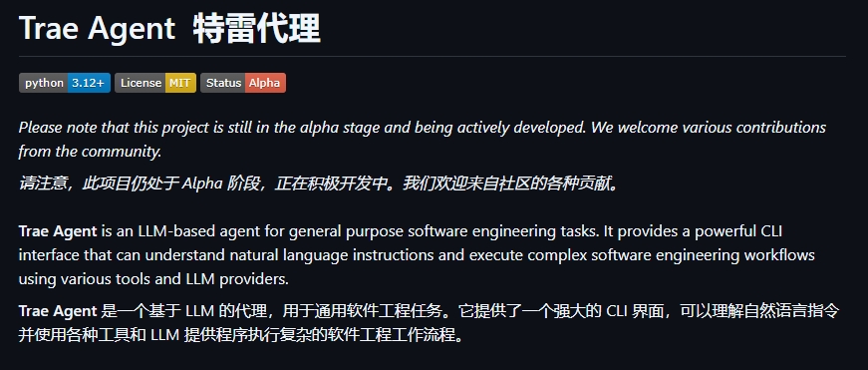Click the red "Alpha" status badge
This screenshot has height=370, width=868.
pyautogui.click(x=265, y=83)
